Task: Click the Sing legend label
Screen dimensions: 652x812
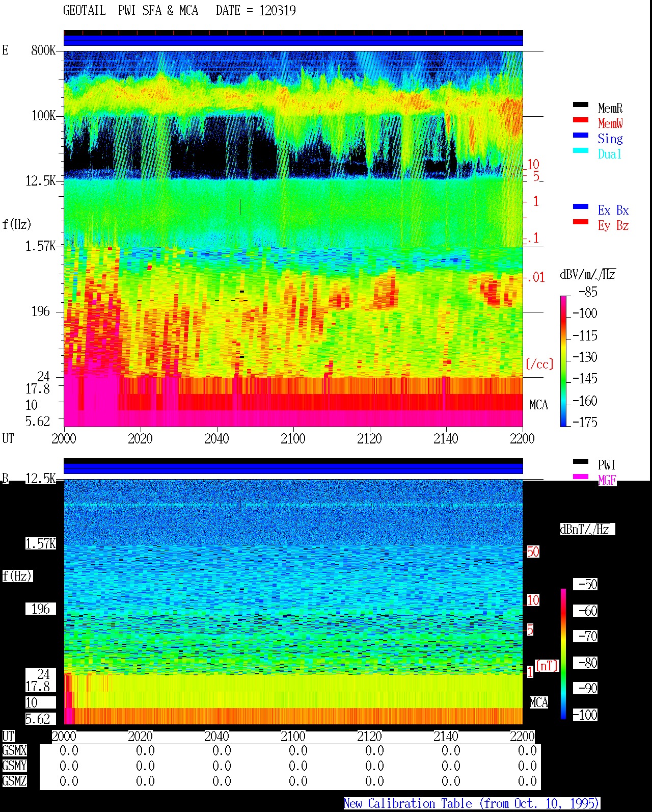Action: (610, 139)
